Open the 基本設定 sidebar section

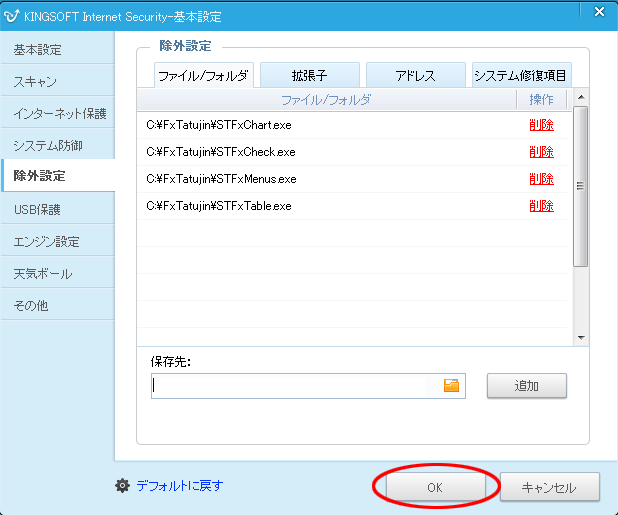pos(58,50)
